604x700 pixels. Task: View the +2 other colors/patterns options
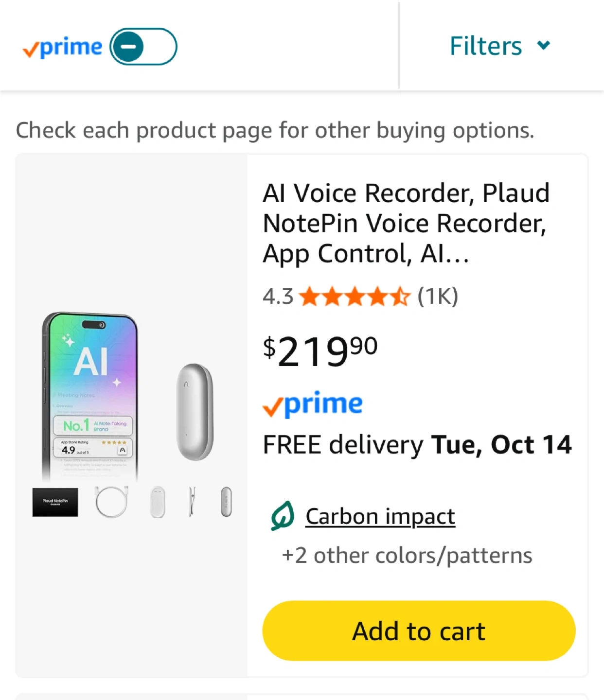pyautogui.click(x=407, y=555)
